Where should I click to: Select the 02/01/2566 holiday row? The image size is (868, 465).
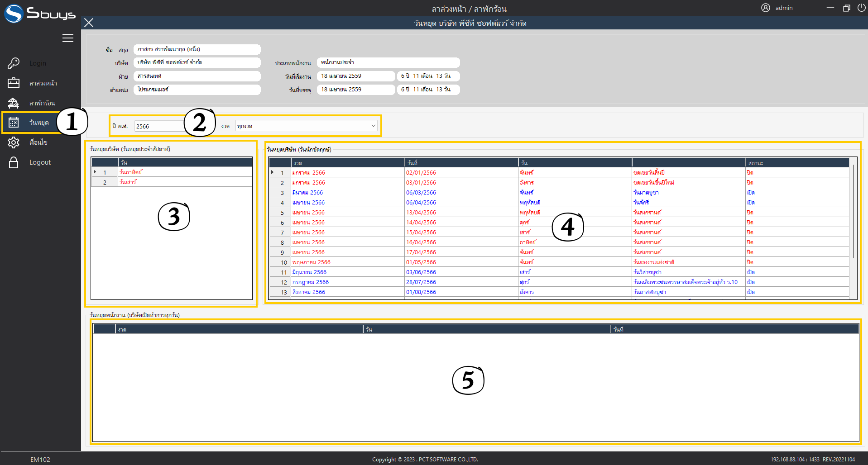421,173
